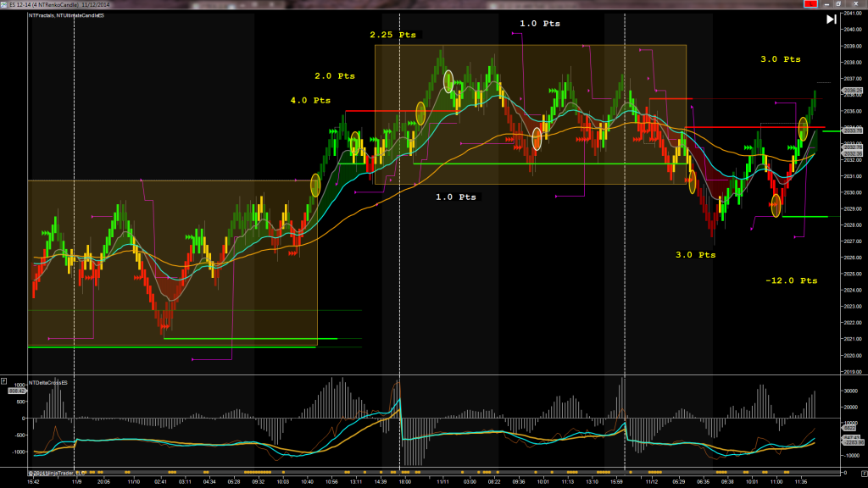Click the 2041.00 price axis label
Screen dimensions: 868x488
[x=853, y=14]
